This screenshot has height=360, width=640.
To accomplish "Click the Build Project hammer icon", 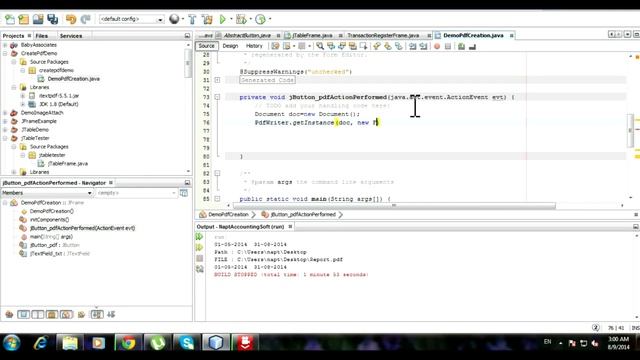I will pyautogui.click(x=192, y=19).
